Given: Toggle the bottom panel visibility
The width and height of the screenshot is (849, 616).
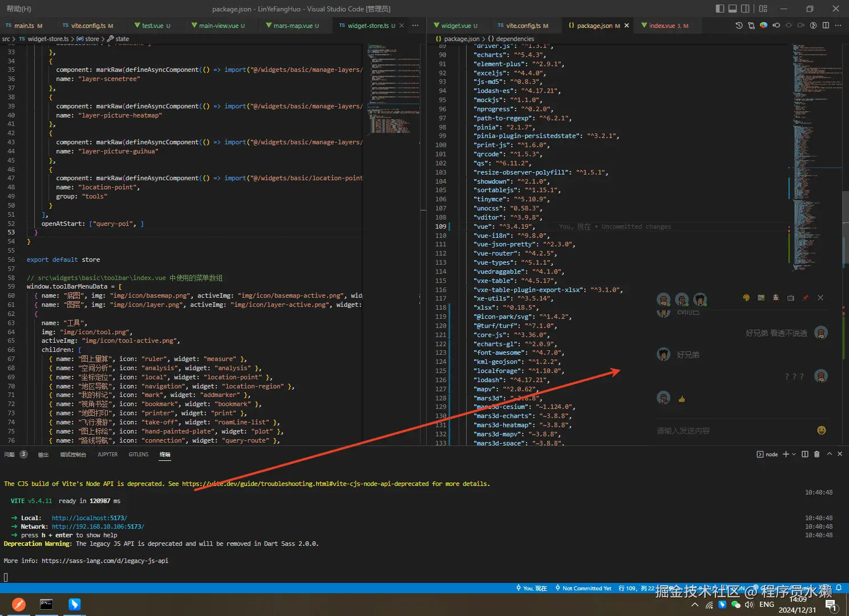Looking at the screenshot, I should pyautogui.click(x=733, y=9).
